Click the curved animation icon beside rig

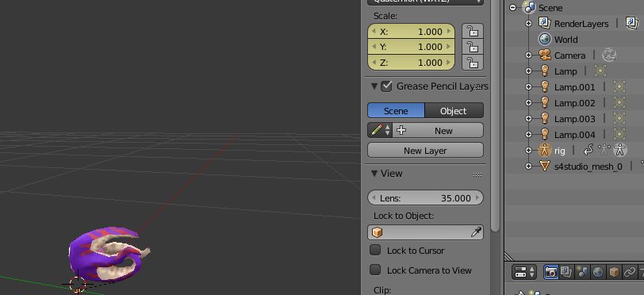coord(588,151)
